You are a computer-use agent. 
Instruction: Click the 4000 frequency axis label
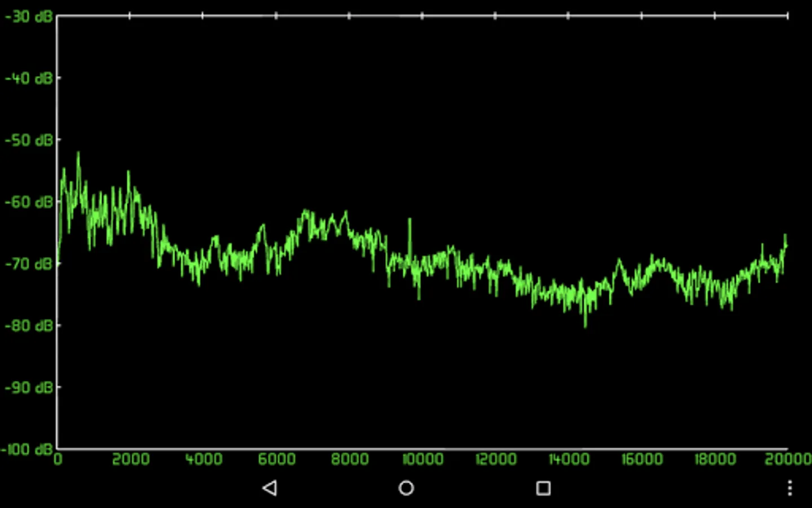click(x=204, y=459)
